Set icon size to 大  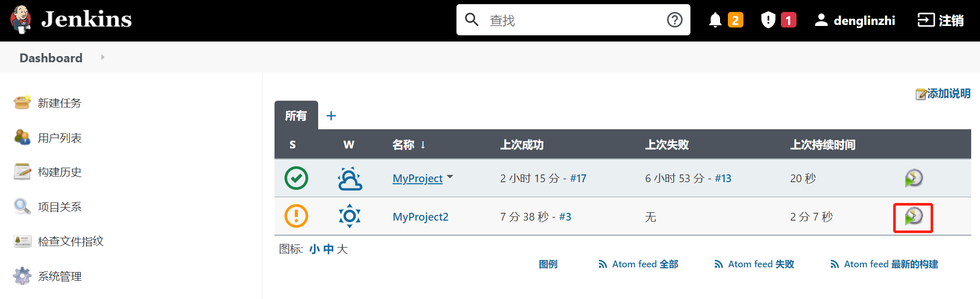[342, 249]
